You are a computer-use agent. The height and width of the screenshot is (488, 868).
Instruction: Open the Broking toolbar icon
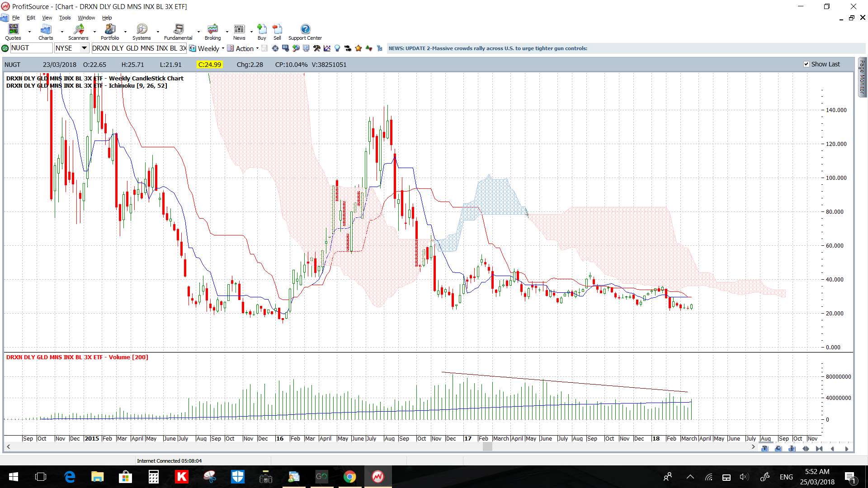point(212,32)
